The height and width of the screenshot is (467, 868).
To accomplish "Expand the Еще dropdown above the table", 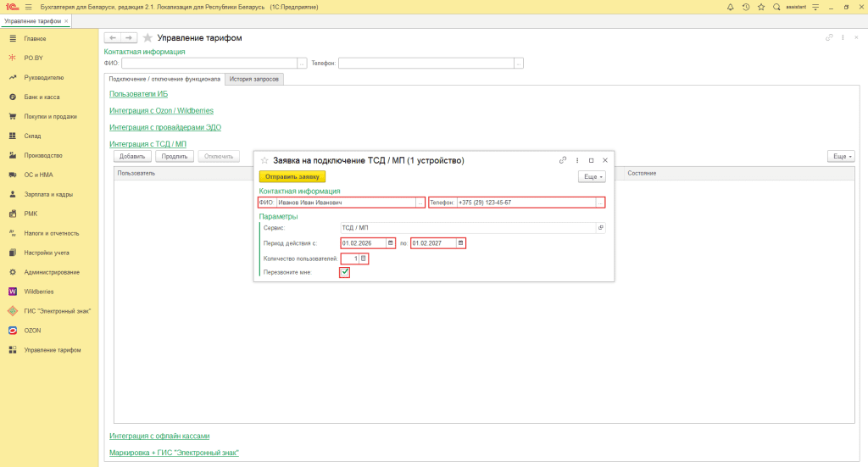I will coord(840,157).
